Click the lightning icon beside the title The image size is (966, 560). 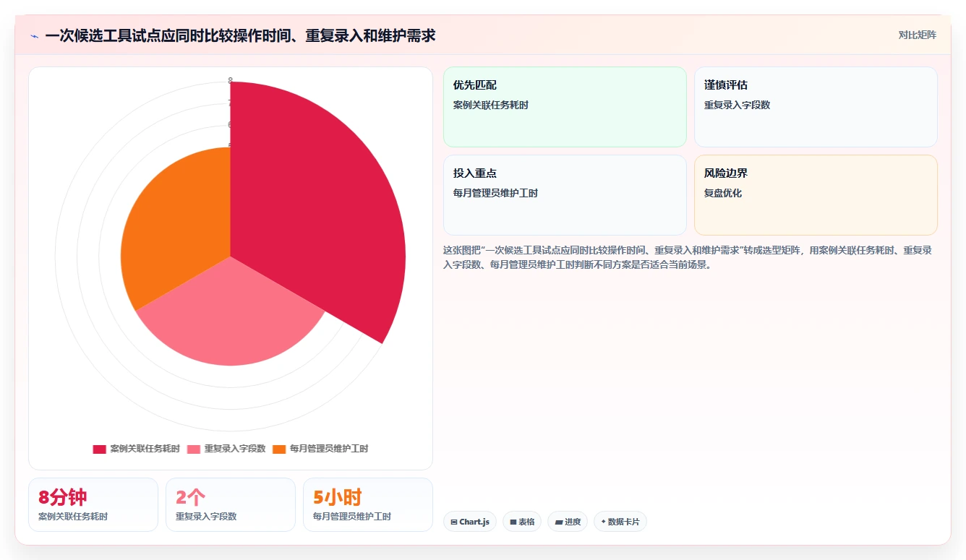(34, 36)
